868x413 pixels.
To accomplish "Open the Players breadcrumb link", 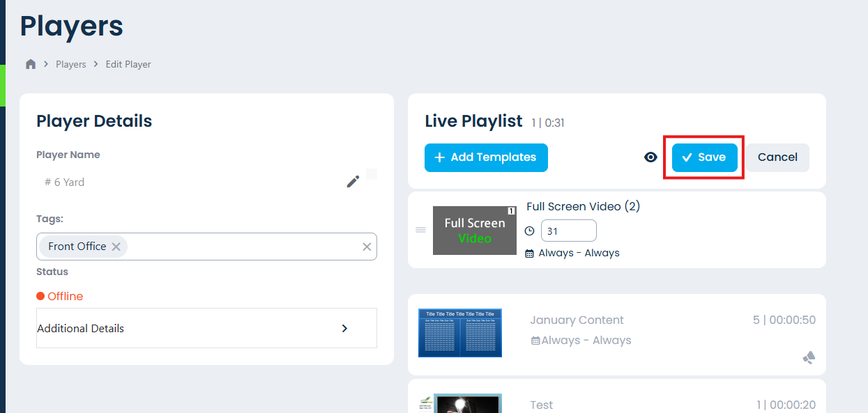I will [71, 64].
